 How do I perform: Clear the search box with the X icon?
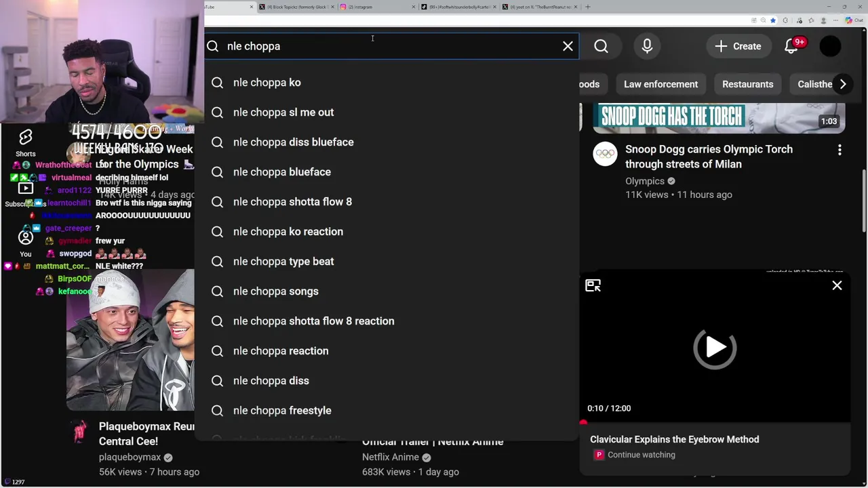568,46
